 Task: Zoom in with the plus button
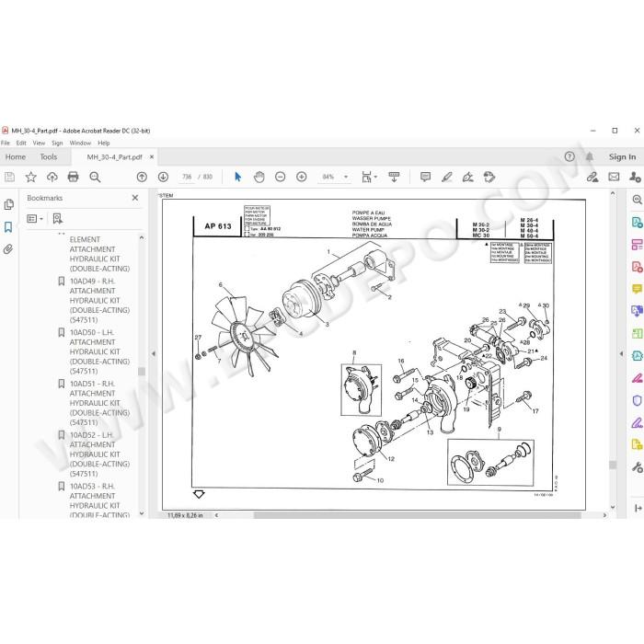(302, 177)
